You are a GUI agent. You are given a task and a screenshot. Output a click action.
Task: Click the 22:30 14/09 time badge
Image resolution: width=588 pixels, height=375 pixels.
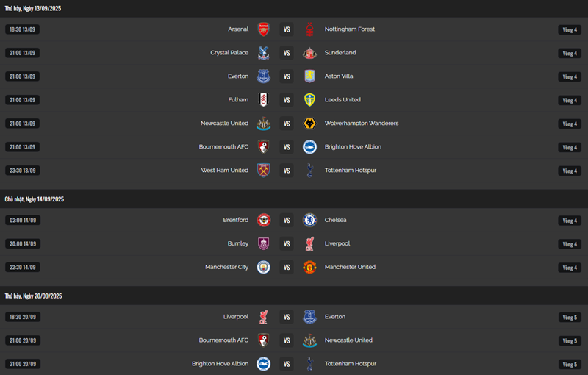(23, 267)
